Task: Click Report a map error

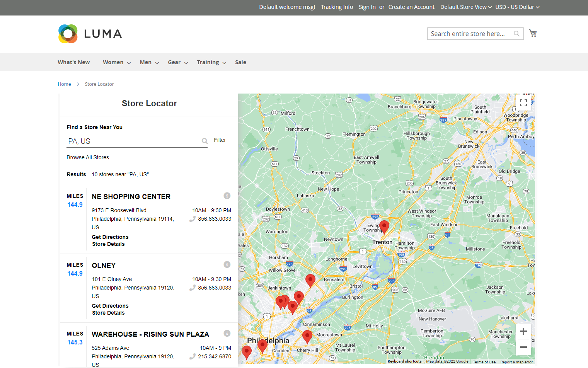Action: coord(516,362)
